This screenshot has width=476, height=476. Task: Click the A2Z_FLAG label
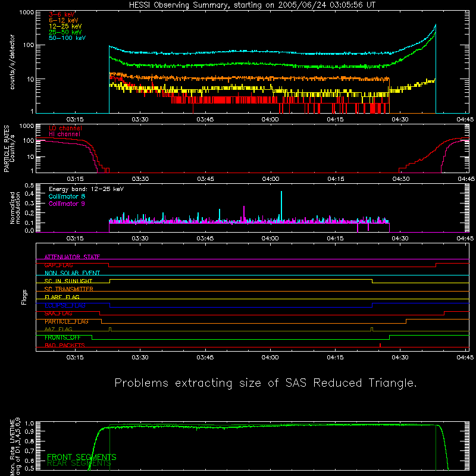coord(58,330)
